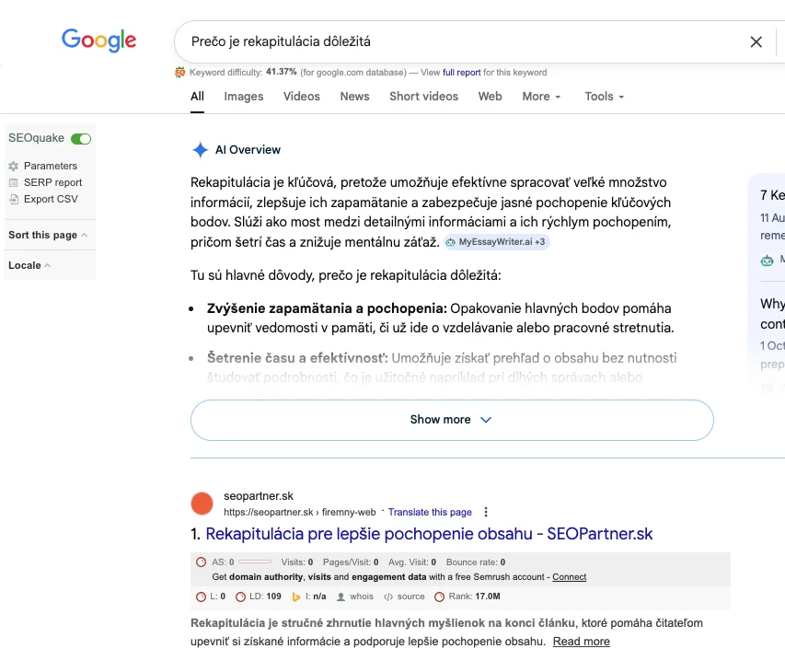Click the Translate this page link

pos(430,513)
